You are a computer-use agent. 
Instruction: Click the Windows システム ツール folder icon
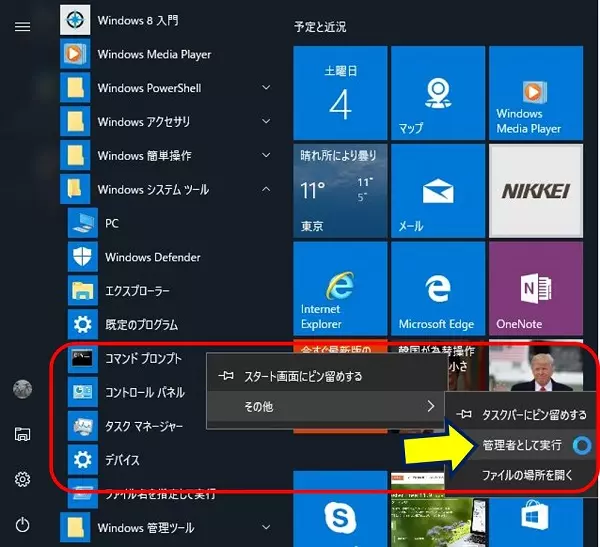(75, 189)
